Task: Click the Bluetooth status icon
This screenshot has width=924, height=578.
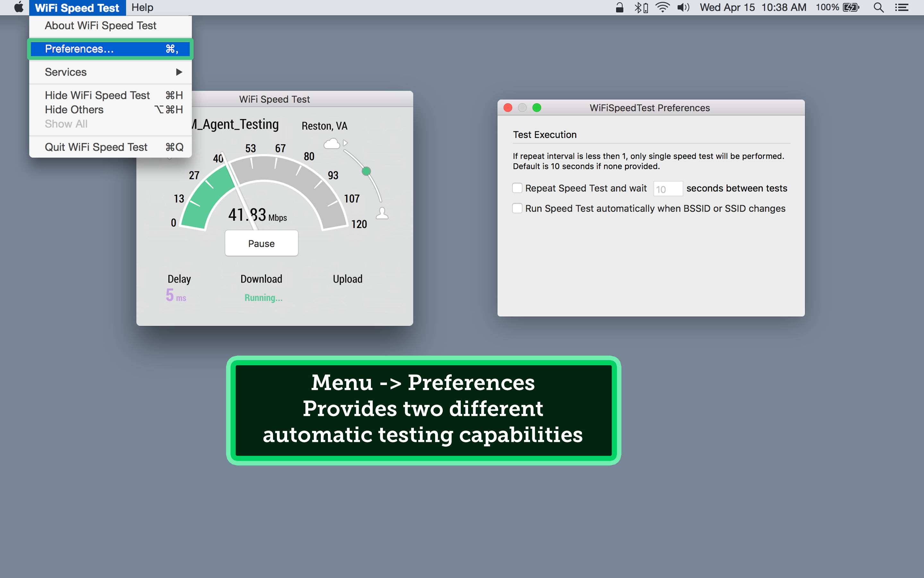Action: (x=641, y=8)
